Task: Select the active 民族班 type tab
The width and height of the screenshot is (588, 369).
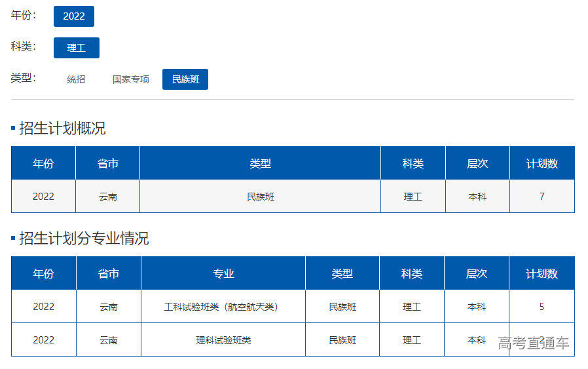Action: click(185, 79)
